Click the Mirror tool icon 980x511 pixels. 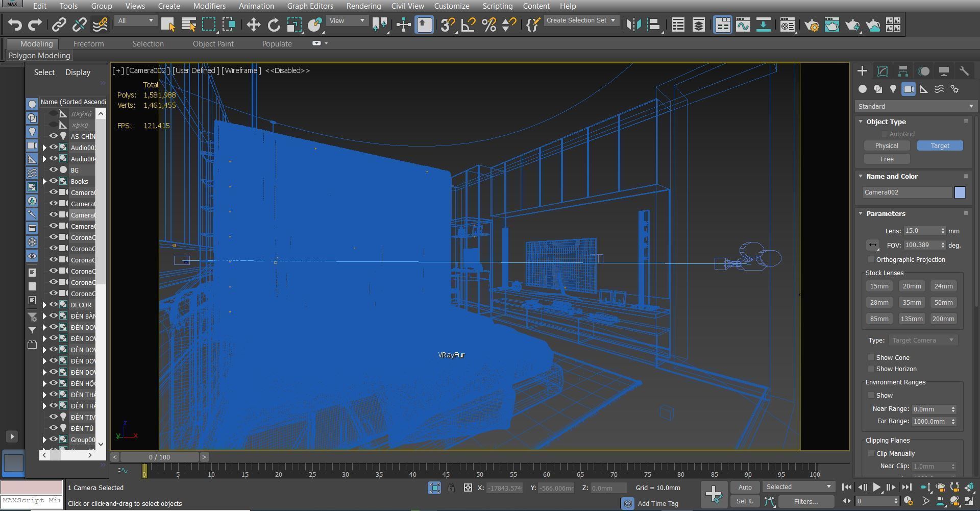[x=633, y=25]
